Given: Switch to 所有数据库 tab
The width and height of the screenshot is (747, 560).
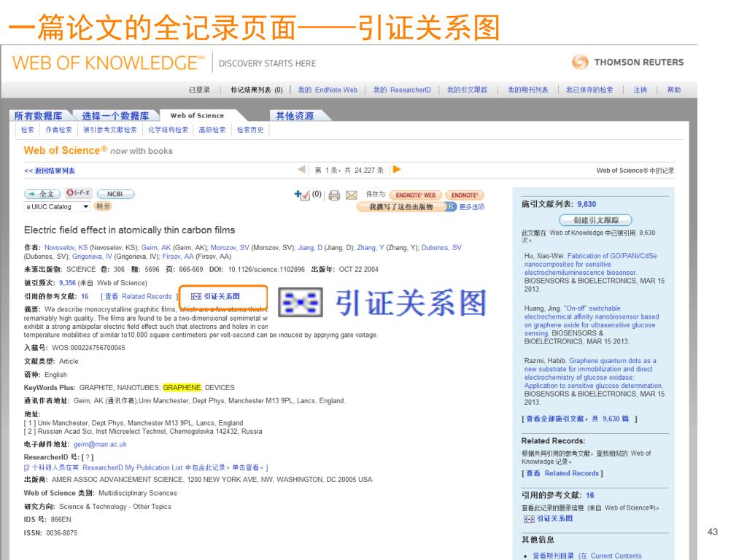Looking at the screenshot, I should point(38,116).
